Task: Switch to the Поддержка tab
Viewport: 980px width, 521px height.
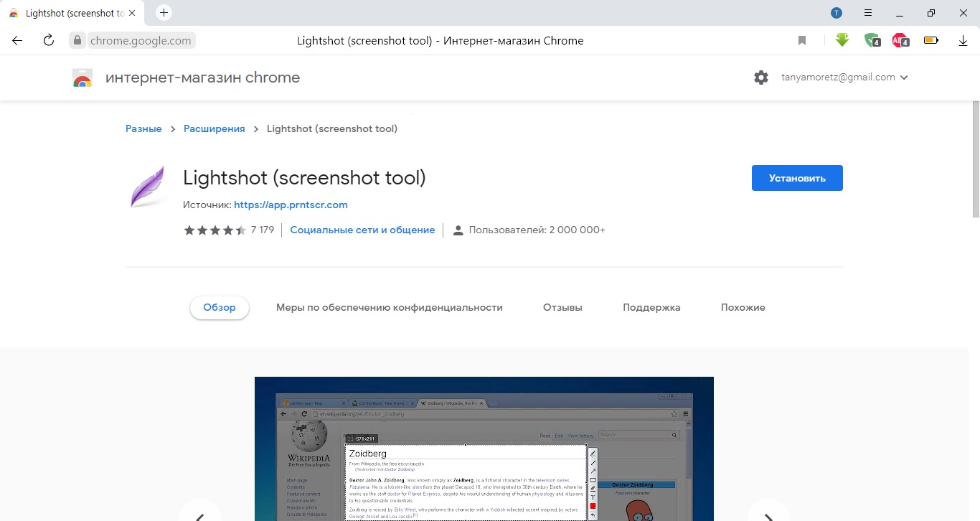Action: 651,307
